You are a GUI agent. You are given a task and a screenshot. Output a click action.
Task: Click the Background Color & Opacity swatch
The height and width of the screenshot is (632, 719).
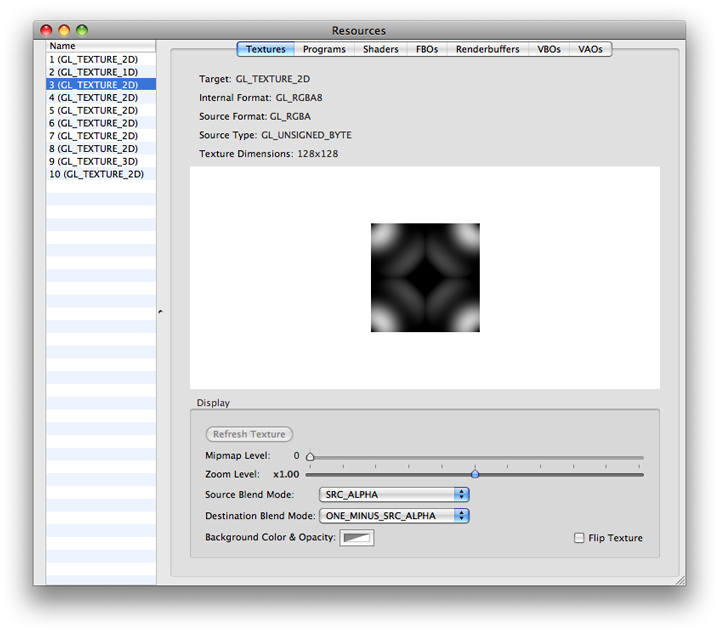click(x=357, y=538)
